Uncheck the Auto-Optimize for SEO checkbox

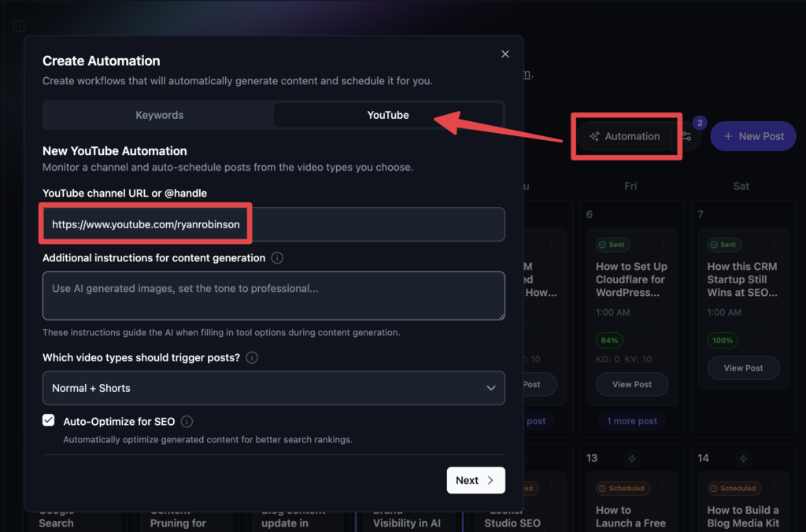coord(48,419)
